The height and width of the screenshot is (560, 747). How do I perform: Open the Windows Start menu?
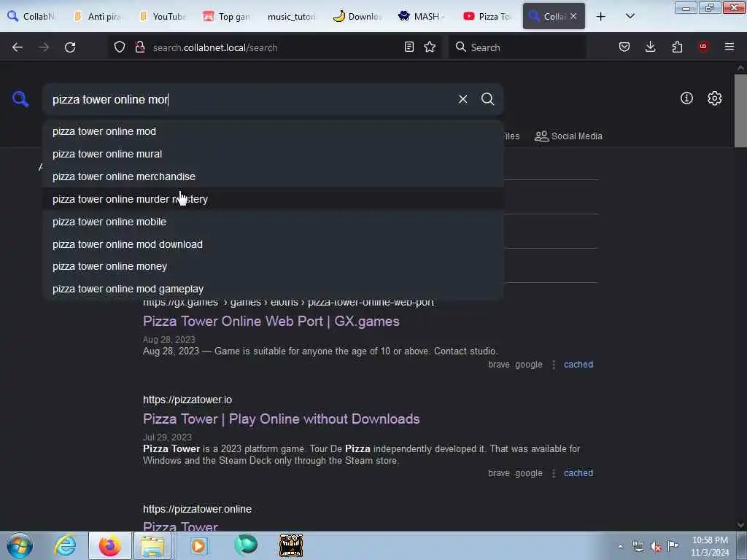[20, 545]
